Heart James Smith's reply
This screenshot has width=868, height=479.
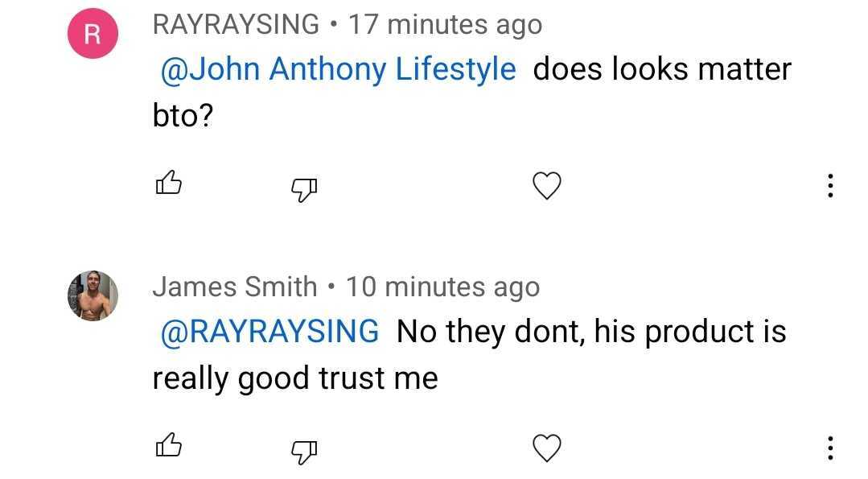(x=547, y=448)
